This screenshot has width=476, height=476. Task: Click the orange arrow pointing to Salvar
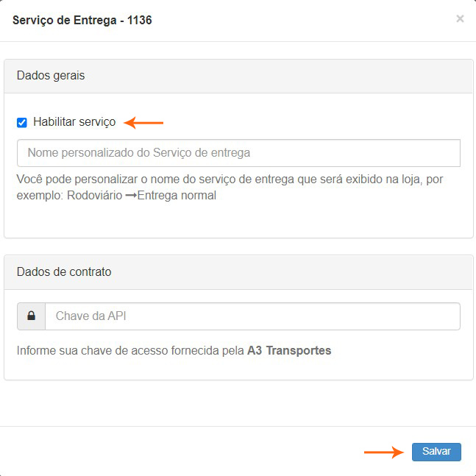click(x=384, y=452)
